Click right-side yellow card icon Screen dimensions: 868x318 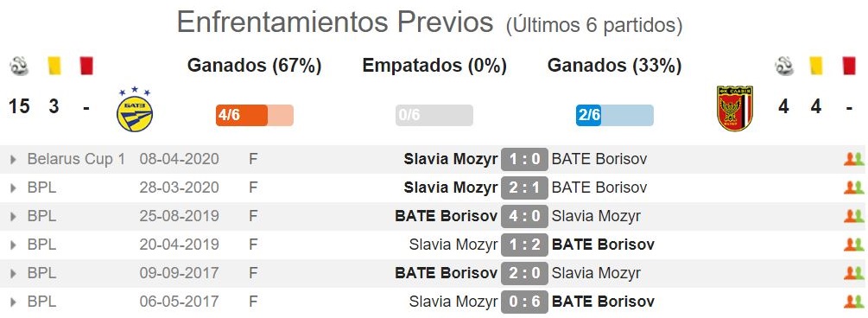pos(816,66)
